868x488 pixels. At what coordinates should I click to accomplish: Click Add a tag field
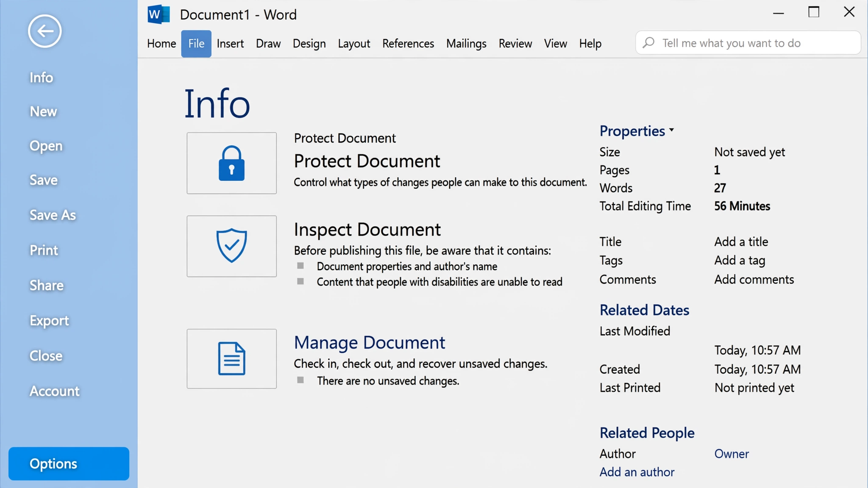(740, 261)
